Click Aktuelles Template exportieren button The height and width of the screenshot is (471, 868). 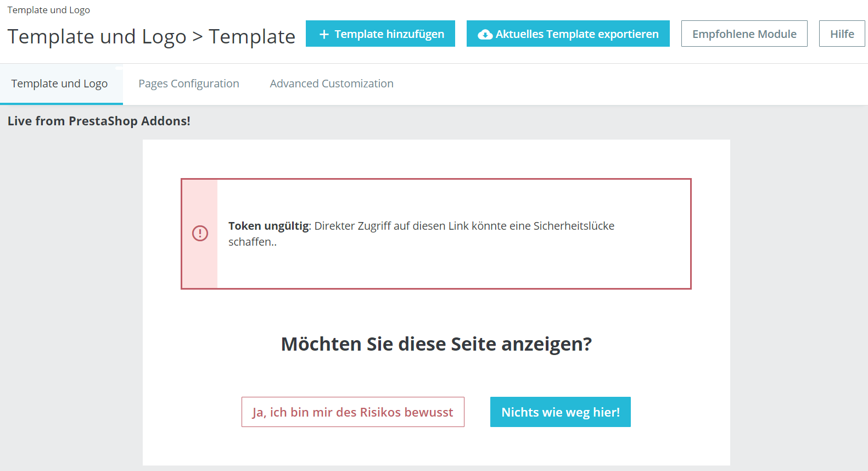(x=568, y=34)
